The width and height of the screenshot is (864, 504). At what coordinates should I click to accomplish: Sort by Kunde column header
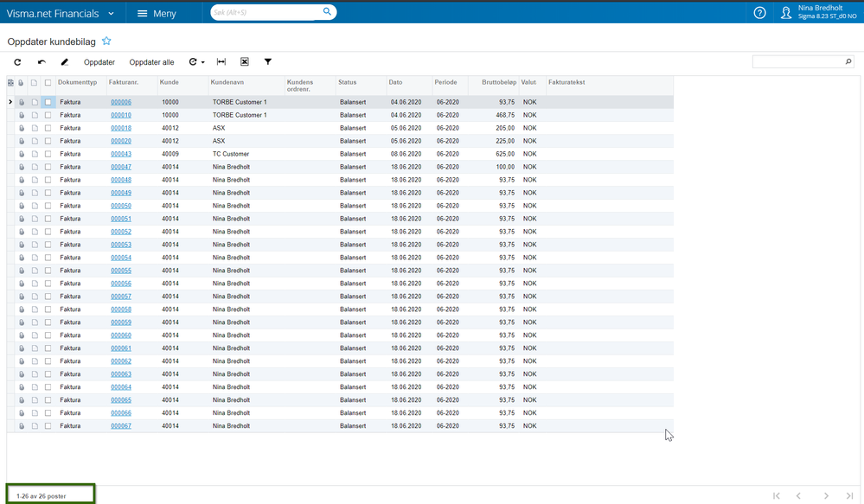click(169, 82)
